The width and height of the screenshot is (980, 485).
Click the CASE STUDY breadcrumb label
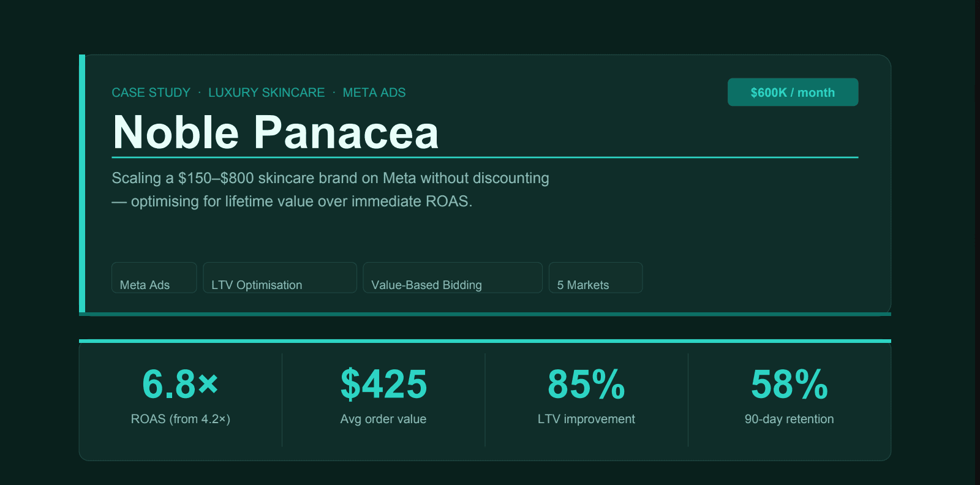151,92
